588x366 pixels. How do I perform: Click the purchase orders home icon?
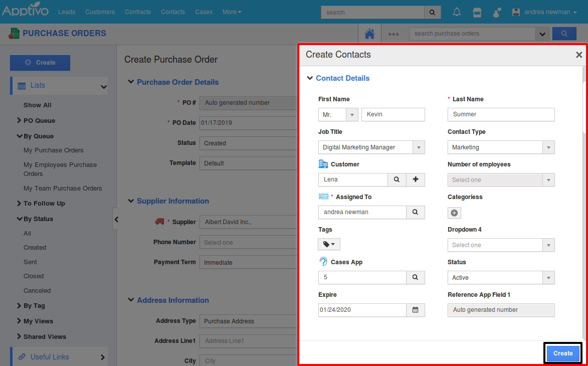[369, 34]
